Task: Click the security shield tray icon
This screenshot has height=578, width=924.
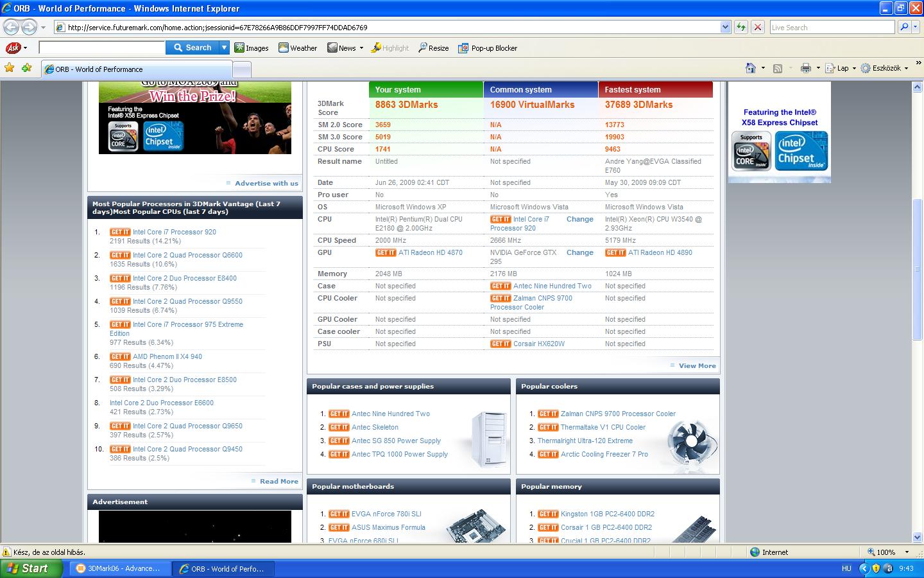Action: point(876,568)
